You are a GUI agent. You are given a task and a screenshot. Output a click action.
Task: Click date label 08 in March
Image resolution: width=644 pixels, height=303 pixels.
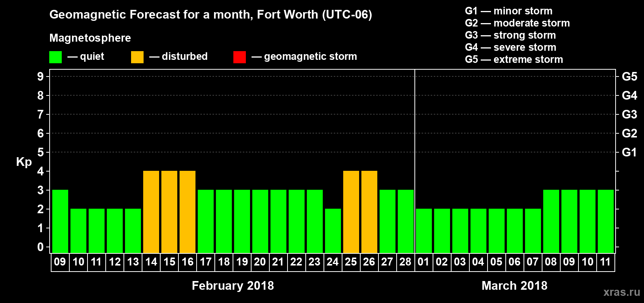[551, 262]
